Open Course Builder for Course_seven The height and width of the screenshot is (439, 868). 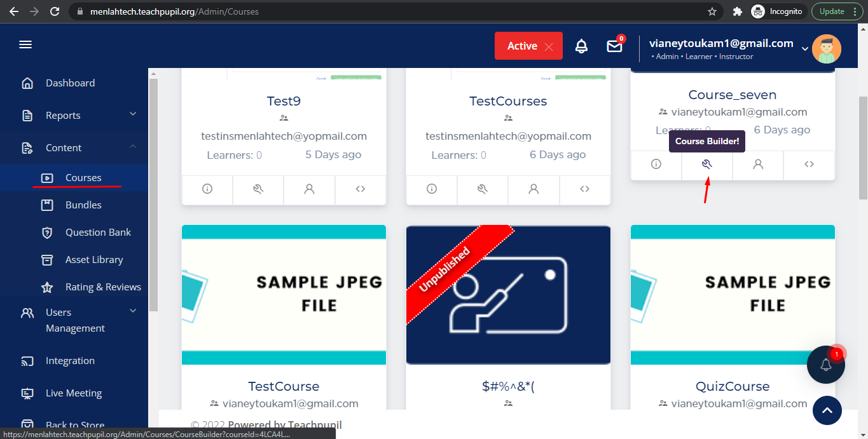click(x=706, y=164)
